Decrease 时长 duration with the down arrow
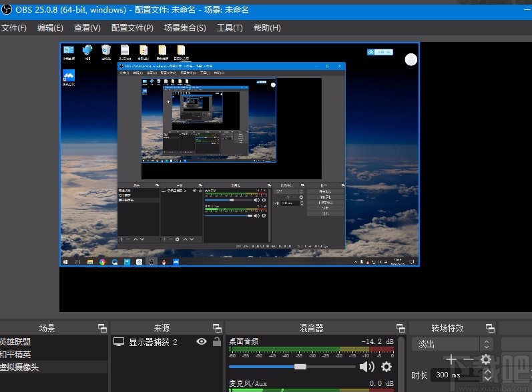 coord(487,379)
